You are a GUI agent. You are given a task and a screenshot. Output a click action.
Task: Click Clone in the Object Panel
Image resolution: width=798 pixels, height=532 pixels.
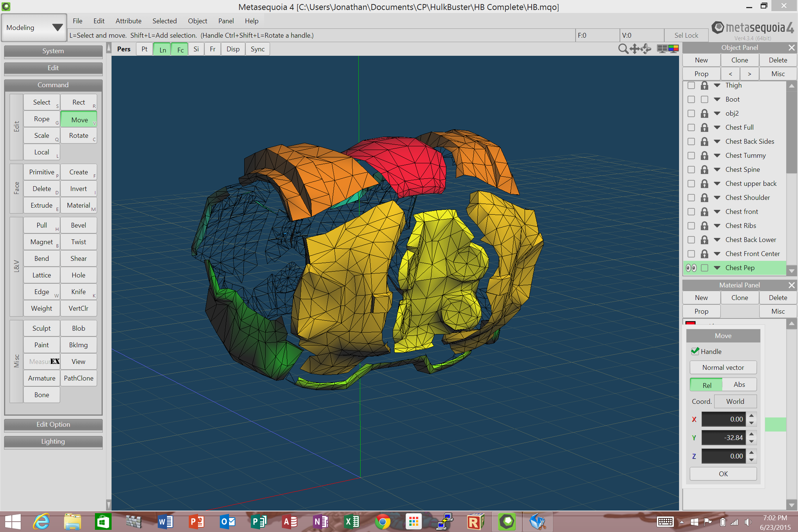click(x=740, y=60)
